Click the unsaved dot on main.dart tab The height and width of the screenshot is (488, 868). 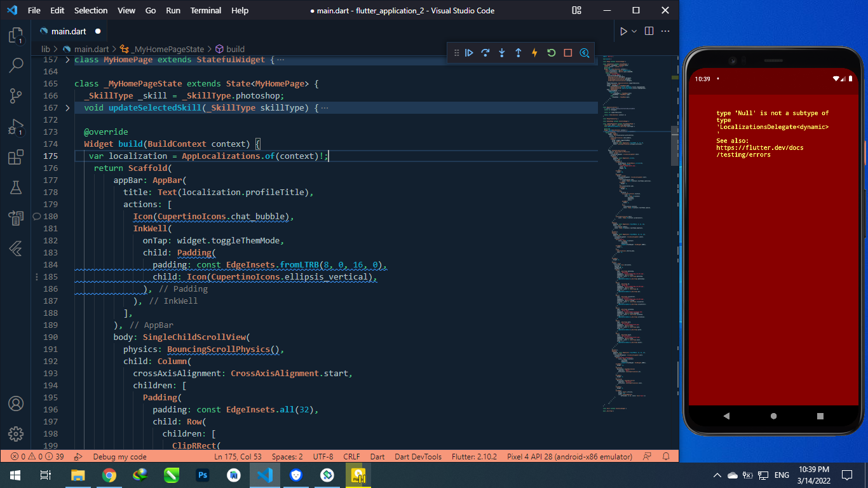click(98, 31)
